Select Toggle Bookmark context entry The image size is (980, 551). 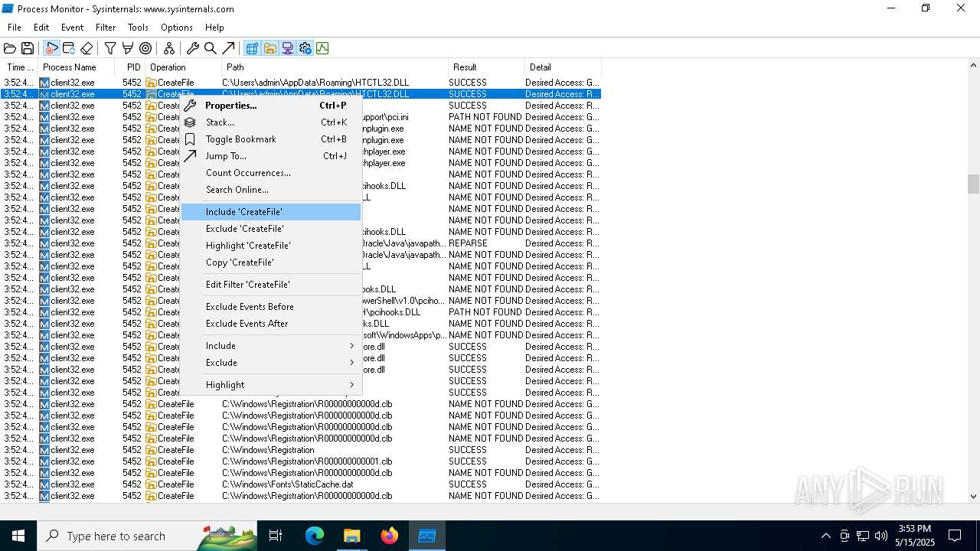tap(271, 139)
